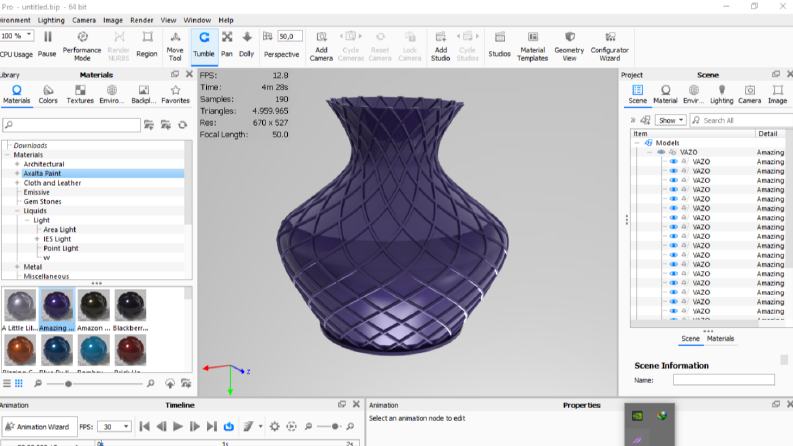Viewport: 793px width, 446px height.
Task: Hide the eighth VAZO part
Action: pyautogui.click(x=673, y=227)
